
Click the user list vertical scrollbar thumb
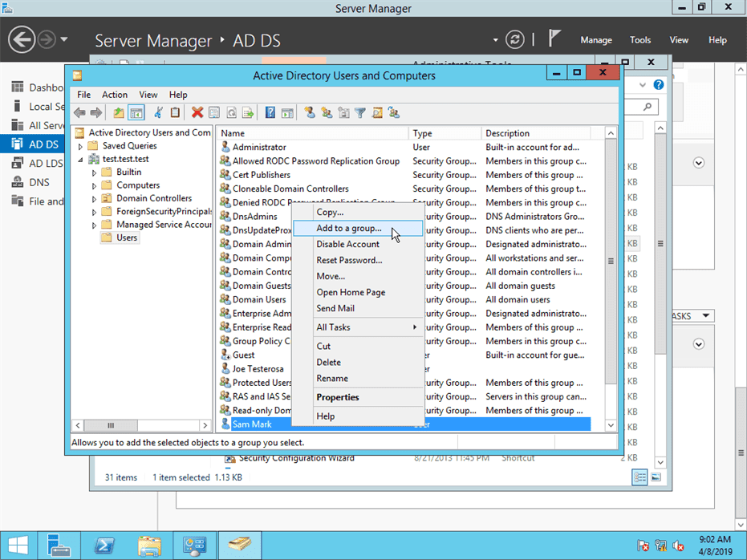click(x=611, y=261)
